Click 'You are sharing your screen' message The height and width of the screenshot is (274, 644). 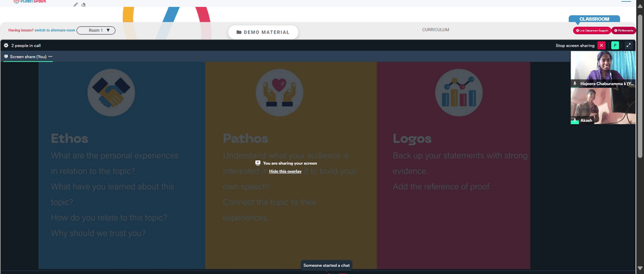pyautogui.click(x=290, y=163)
